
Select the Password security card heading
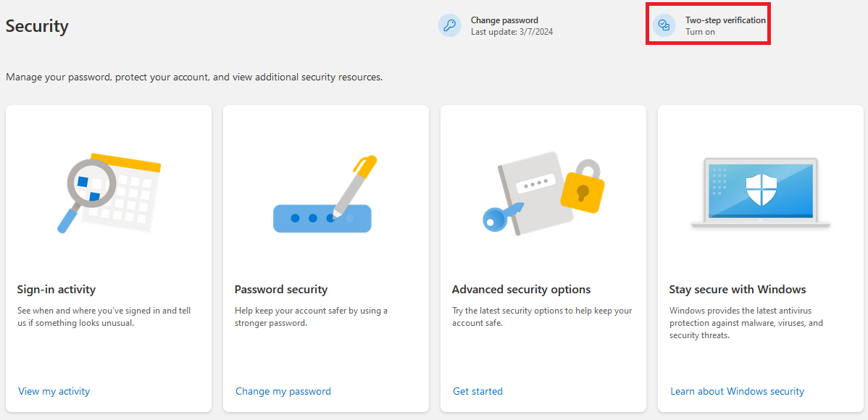(281, 290)
